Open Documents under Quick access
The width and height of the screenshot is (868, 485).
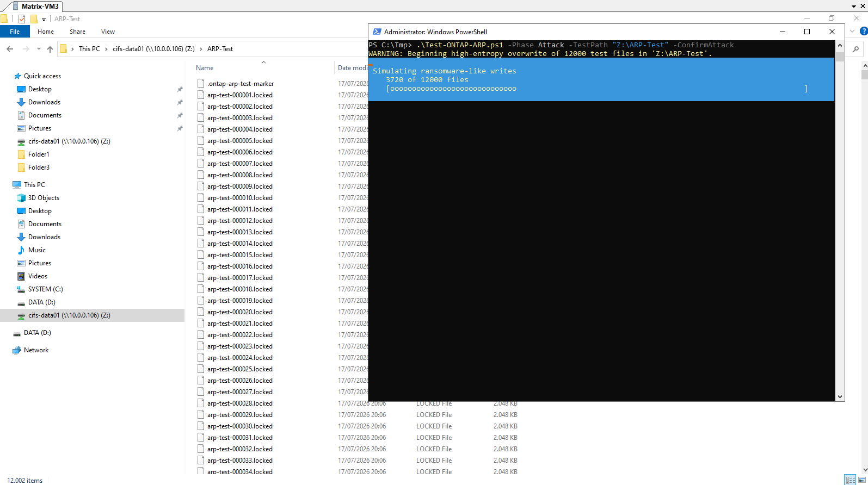tap(45, 115)
